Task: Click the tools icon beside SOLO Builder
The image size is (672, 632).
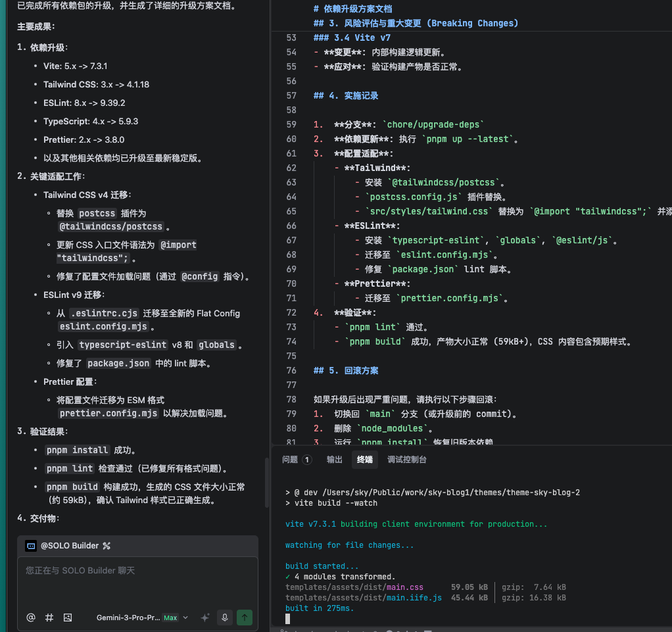Action: tap(107, 545)
